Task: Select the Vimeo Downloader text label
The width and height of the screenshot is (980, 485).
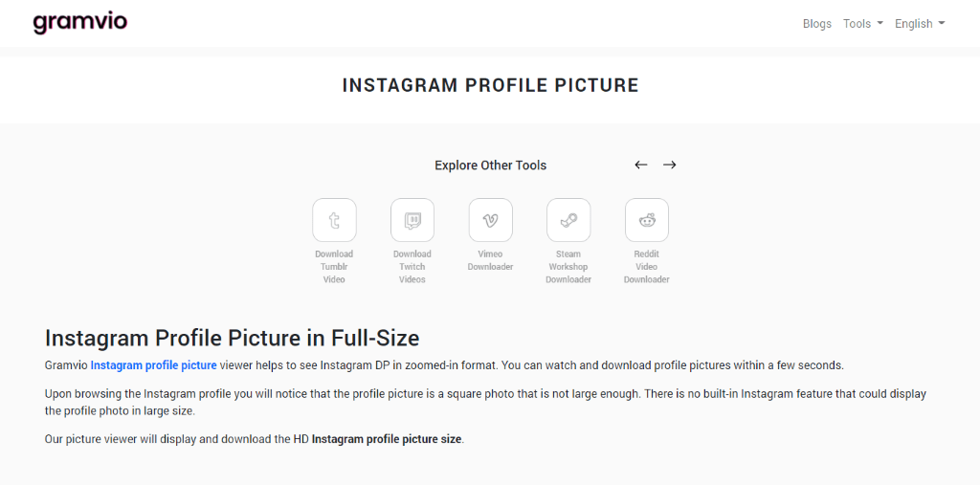Action: pos(490,260)
